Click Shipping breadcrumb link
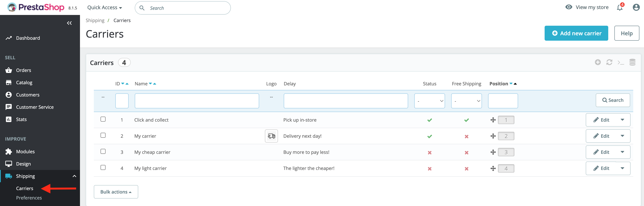This screenshot has width=644, height=206. 95,21
